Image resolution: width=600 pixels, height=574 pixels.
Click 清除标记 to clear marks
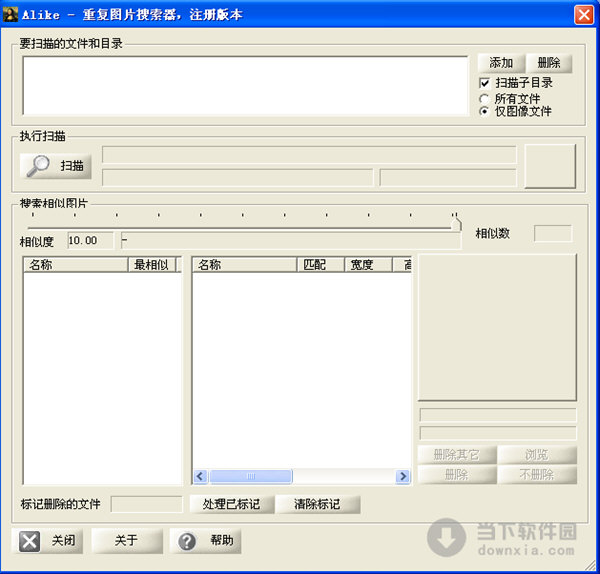click(318, 504)
